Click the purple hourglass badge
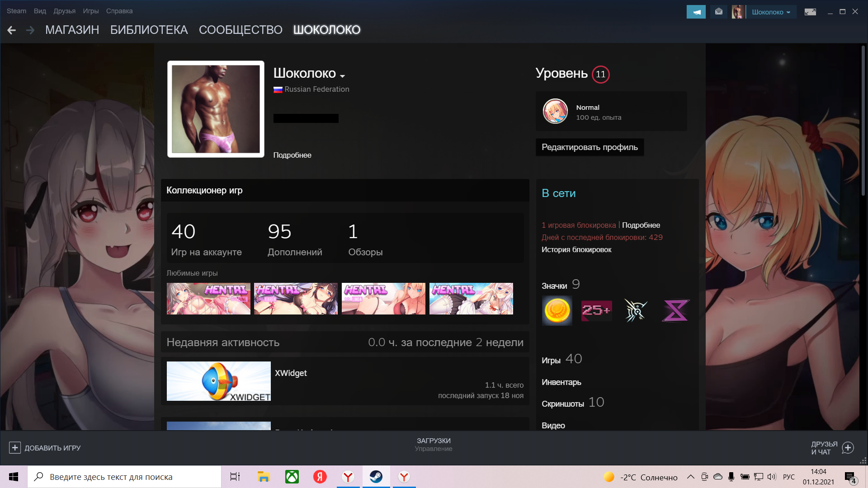 pos(675,311)
